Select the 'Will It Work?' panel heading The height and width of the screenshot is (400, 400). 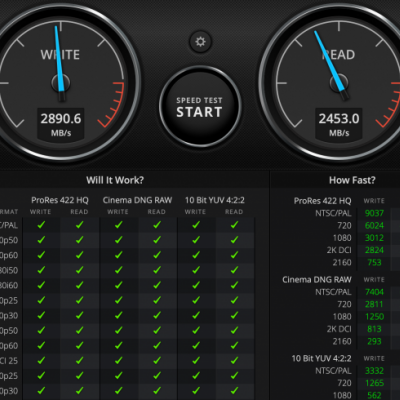click(115, 180)
